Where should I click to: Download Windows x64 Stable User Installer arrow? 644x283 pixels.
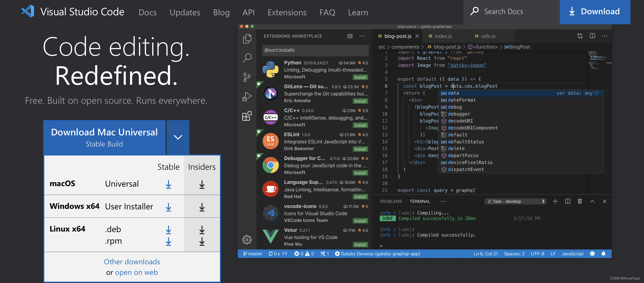(x=169, y=207)
